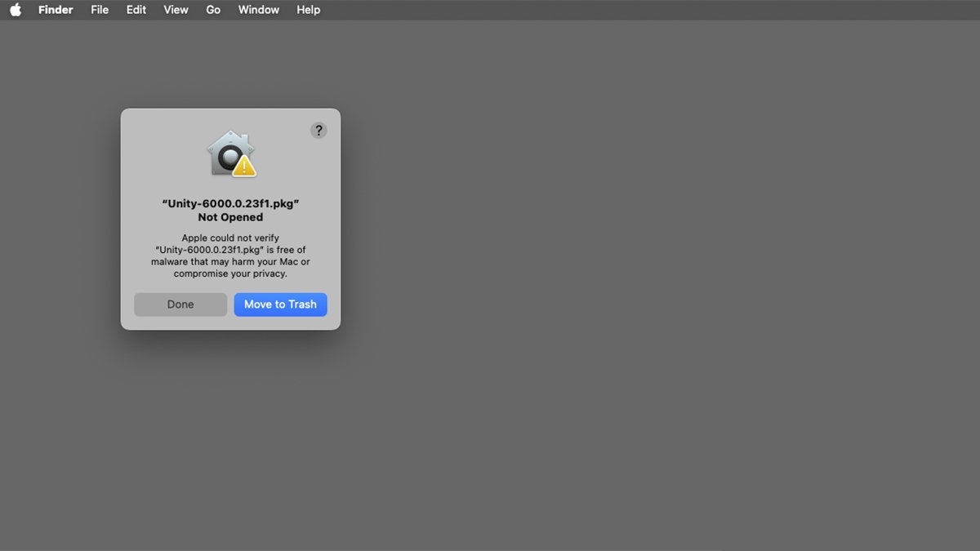Viewport: 980px width, 551px height.
Task: Open the Finder menu
Action: point(56,10)
